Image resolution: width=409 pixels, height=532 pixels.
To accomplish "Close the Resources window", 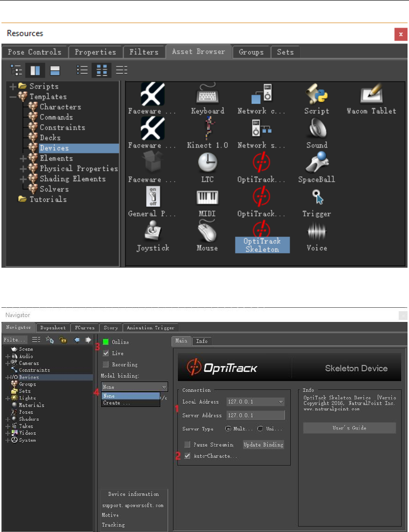I will tap(401, 34).
